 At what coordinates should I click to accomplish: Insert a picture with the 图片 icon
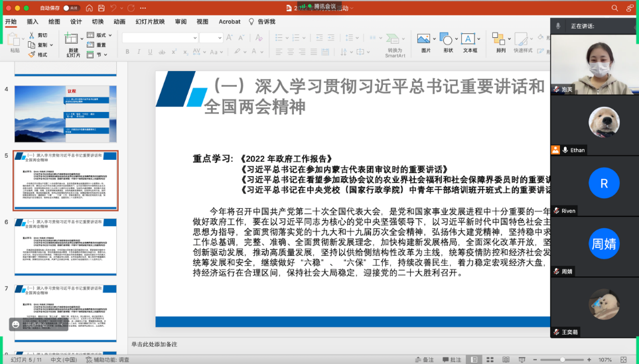[x=425, y=40]
